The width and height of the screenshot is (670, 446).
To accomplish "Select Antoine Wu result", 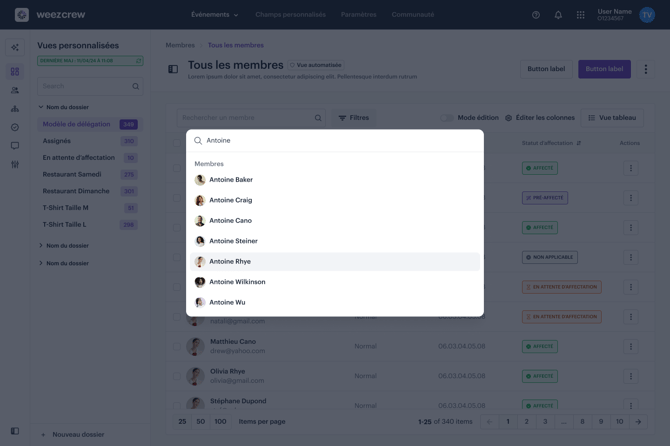I will (x=335, y=302).
